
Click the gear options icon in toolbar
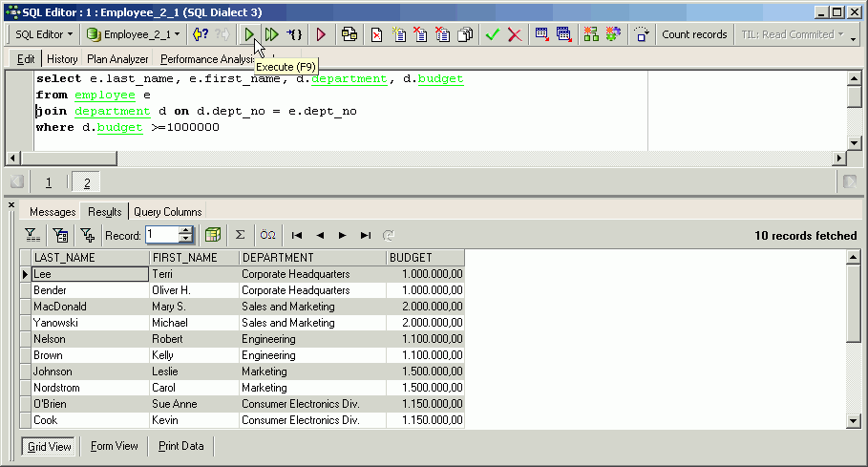[x=613, y=34]
